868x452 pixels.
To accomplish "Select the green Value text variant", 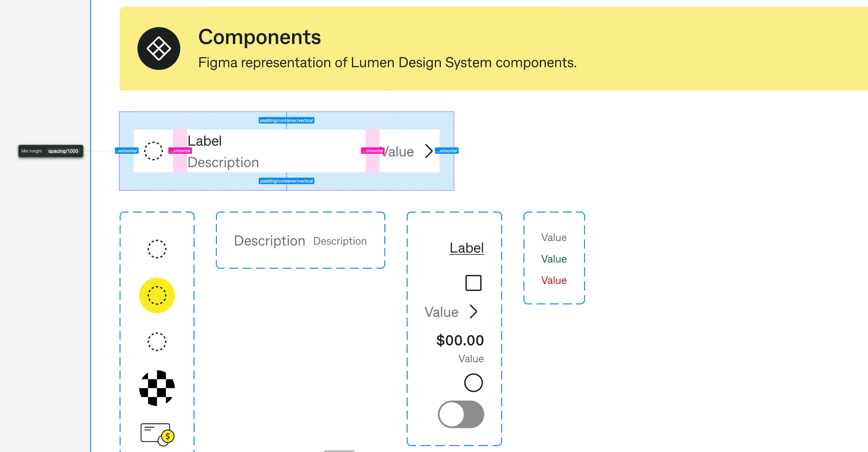I will point(554,259).
